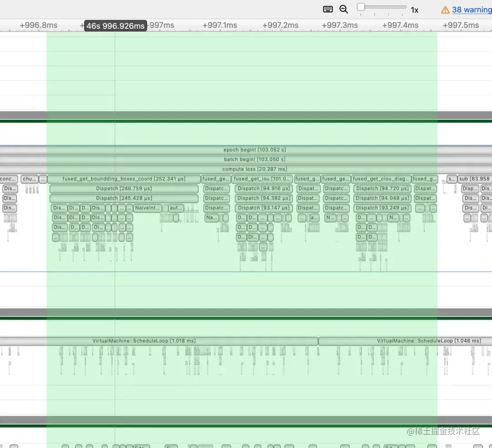Click the +997.5ms ruler label
The height and width of the screenshot is (448, 492).
pyautogui.click(x=461, y=25)
